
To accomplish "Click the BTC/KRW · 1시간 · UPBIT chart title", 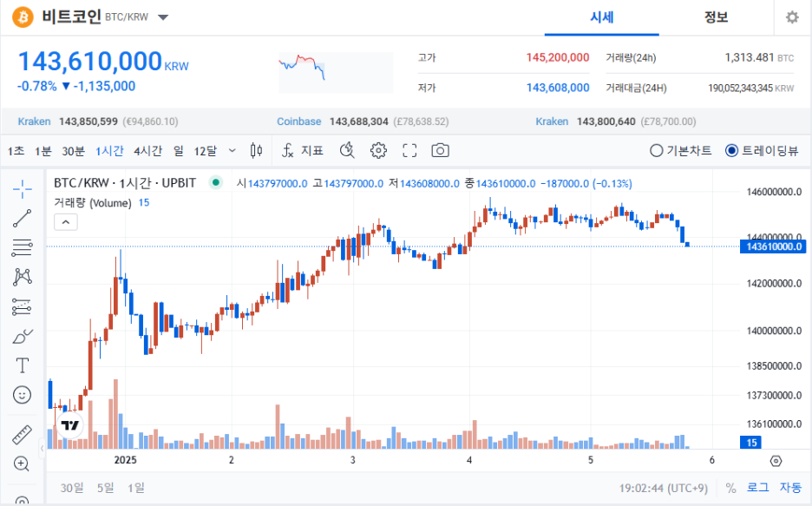I will coord(125,183).
